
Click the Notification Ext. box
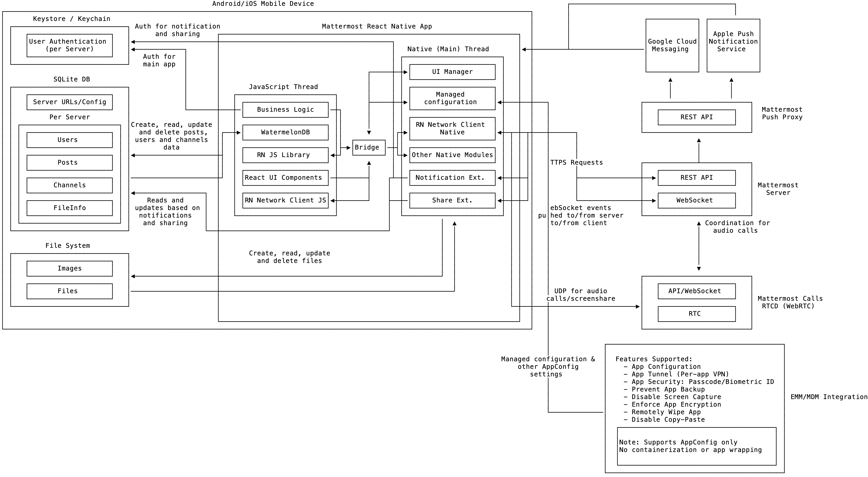[452, 178]
